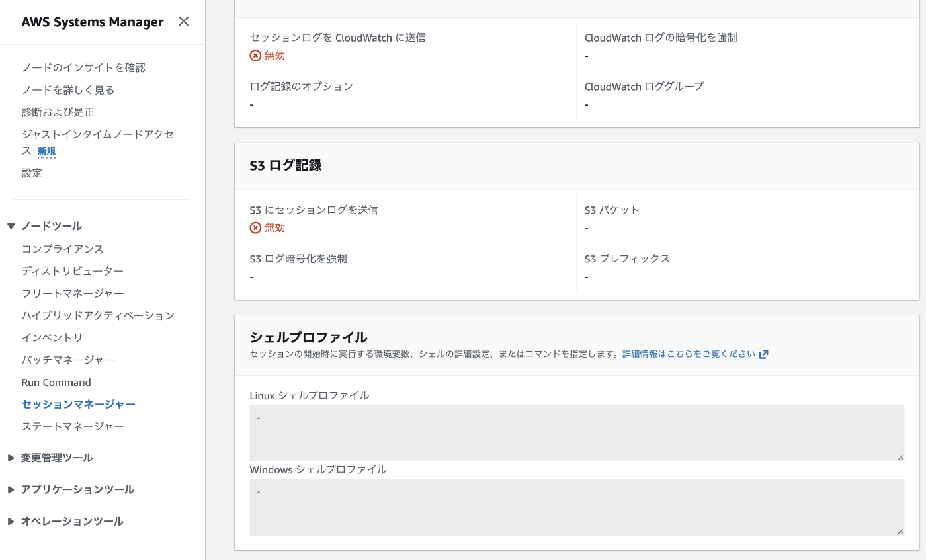Screen dimensions: 926x560
Task: Collapse the ノードツール section
Action: pyautogui.click(x=11, y=226)
